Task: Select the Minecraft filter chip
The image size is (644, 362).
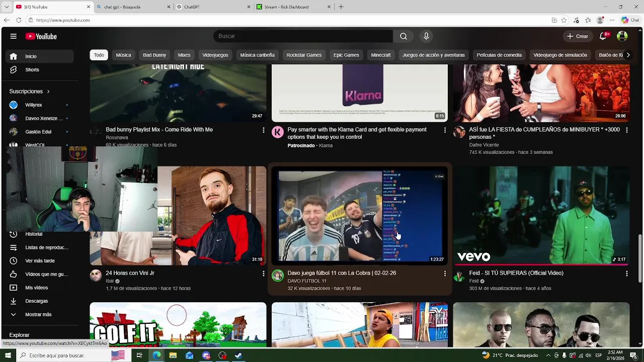Action: [x=381, y=55]
